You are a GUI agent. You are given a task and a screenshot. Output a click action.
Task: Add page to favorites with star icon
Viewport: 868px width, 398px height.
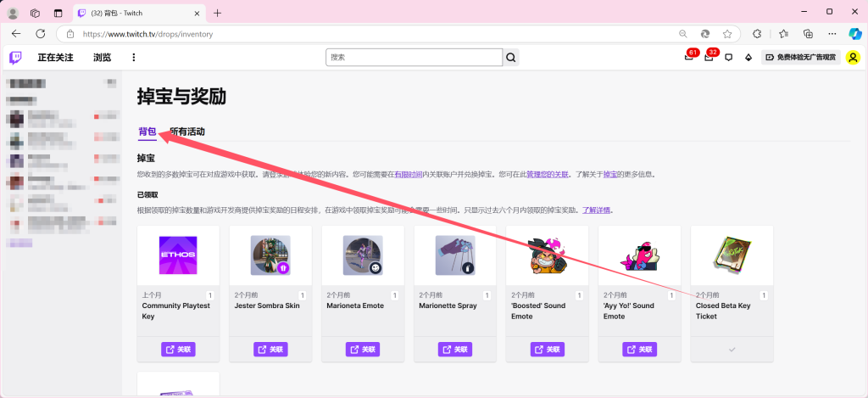[x=726, y=34]
